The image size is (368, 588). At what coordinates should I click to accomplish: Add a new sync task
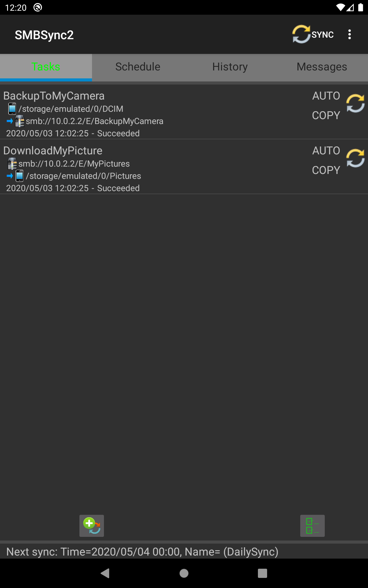(92, 526)
